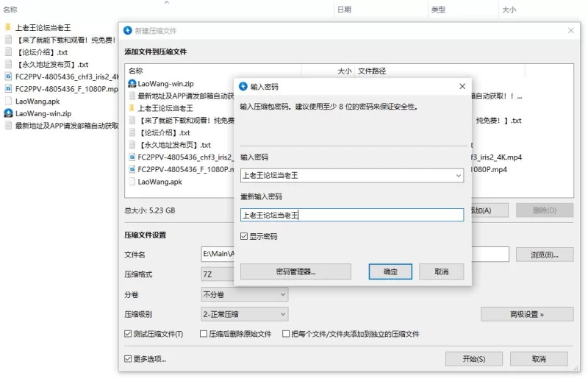Image resolution: width=588 pixels, height=384 pixels.
Task: Click 取消 at bottom of 新建压缩文件 window
Action: coord(539,359)
